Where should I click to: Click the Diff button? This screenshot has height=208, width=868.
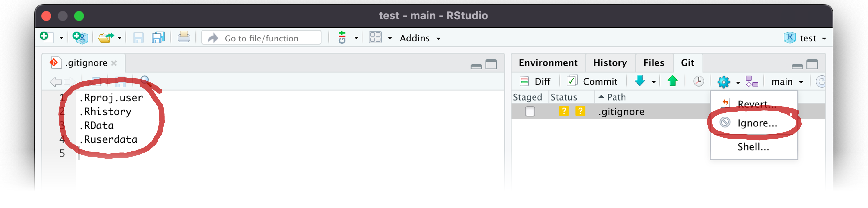(535, 82)
